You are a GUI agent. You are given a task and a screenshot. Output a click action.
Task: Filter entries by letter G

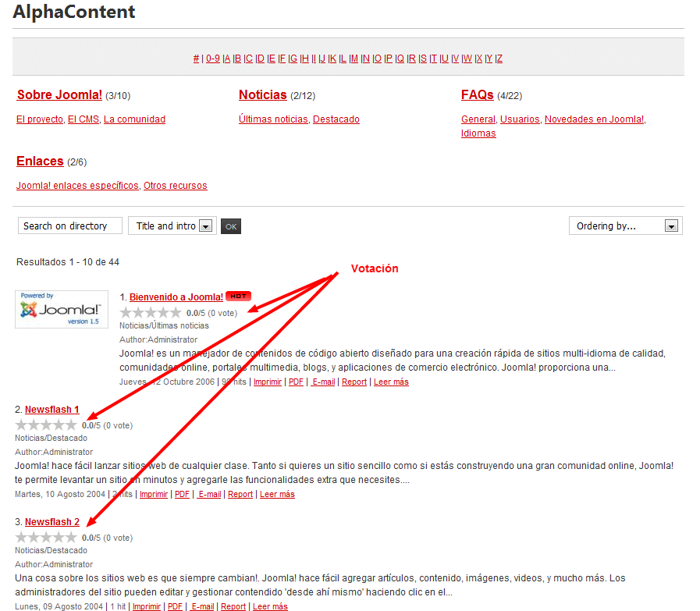[293, 59]
